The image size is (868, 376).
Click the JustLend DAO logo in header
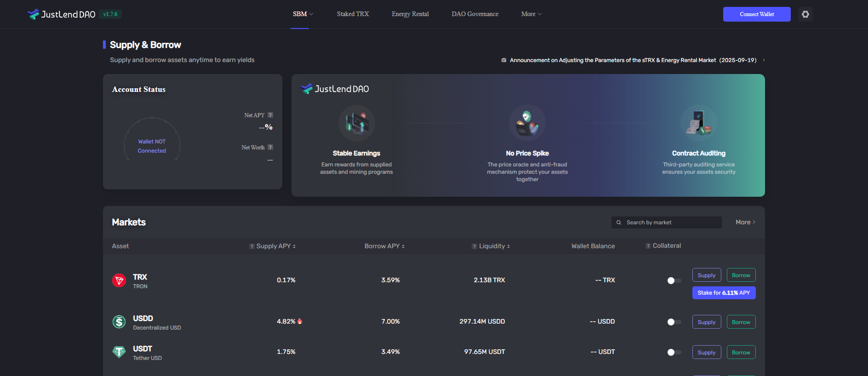(x=62, y=14)
